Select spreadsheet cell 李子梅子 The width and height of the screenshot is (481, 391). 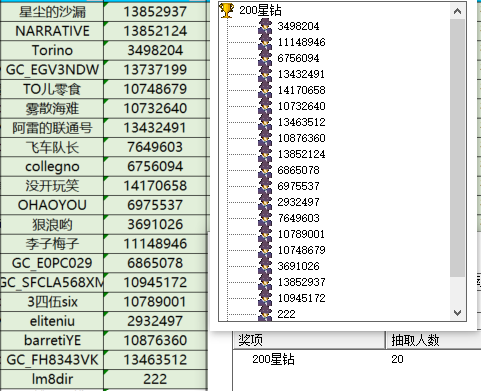(x=52, y=244)
